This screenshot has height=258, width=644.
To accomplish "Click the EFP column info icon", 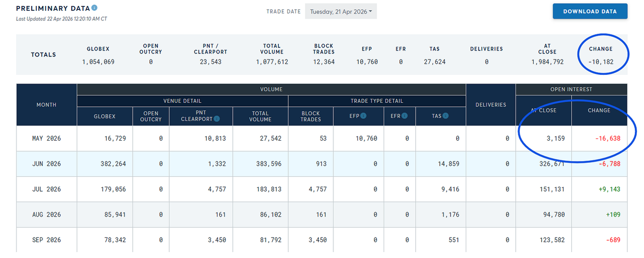I will [363, 116].
